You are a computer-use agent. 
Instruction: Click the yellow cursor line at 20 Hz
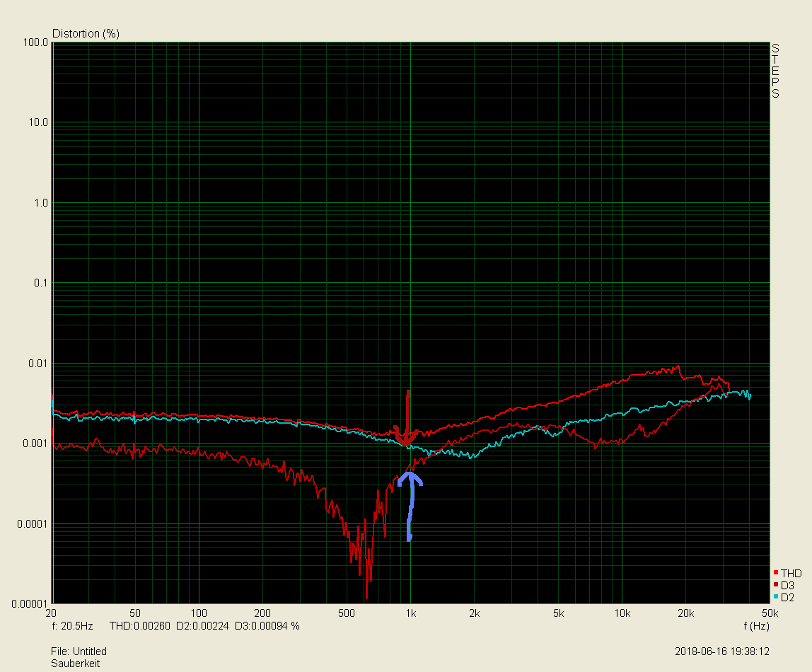(x=52, y=323)
